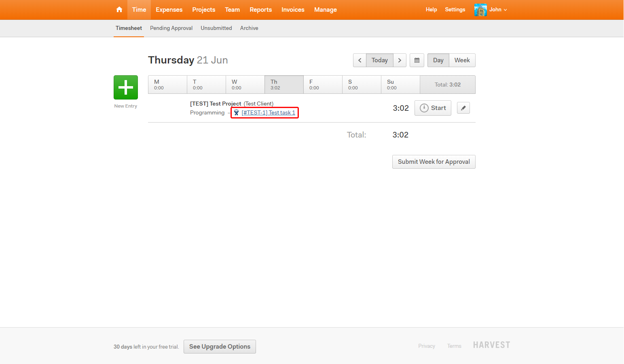The image size is (624, 364).
Task: Click the [TEST] Test Project title
Action: pos(216,104)
